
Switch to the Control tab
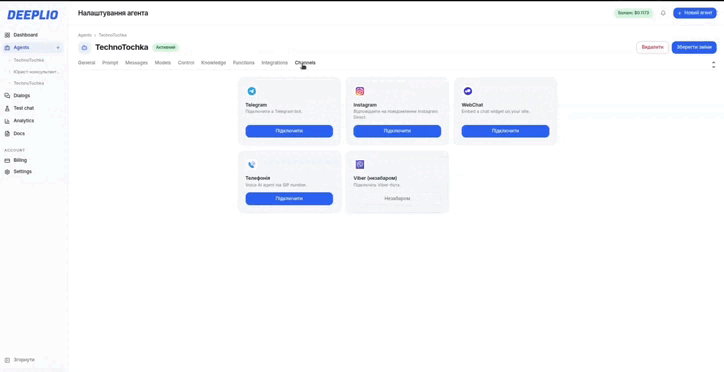click(186, 63)
